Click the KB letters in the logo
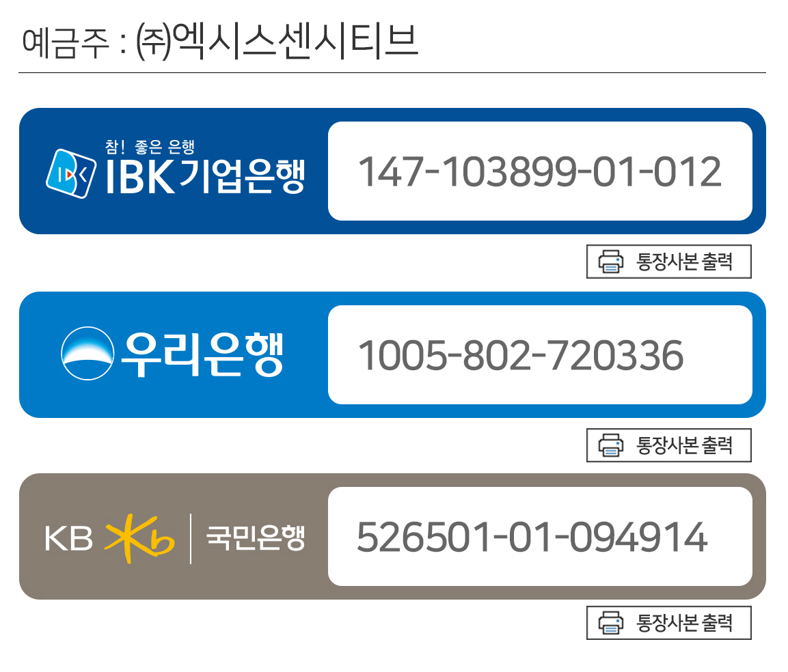Screen dimensions: 788x672 point(69,538)
